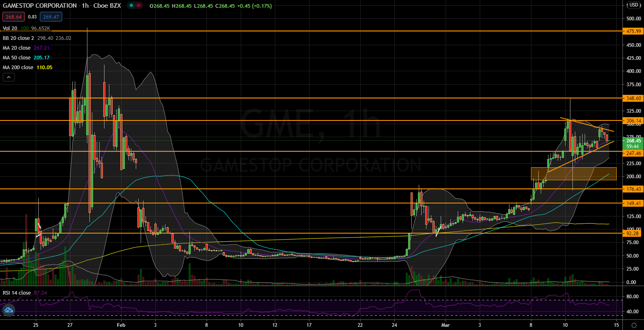Screen dimensions: 644x330
Task: Click the RSI value 57.04
Action: pyautogui.click(x=40, y=293)
